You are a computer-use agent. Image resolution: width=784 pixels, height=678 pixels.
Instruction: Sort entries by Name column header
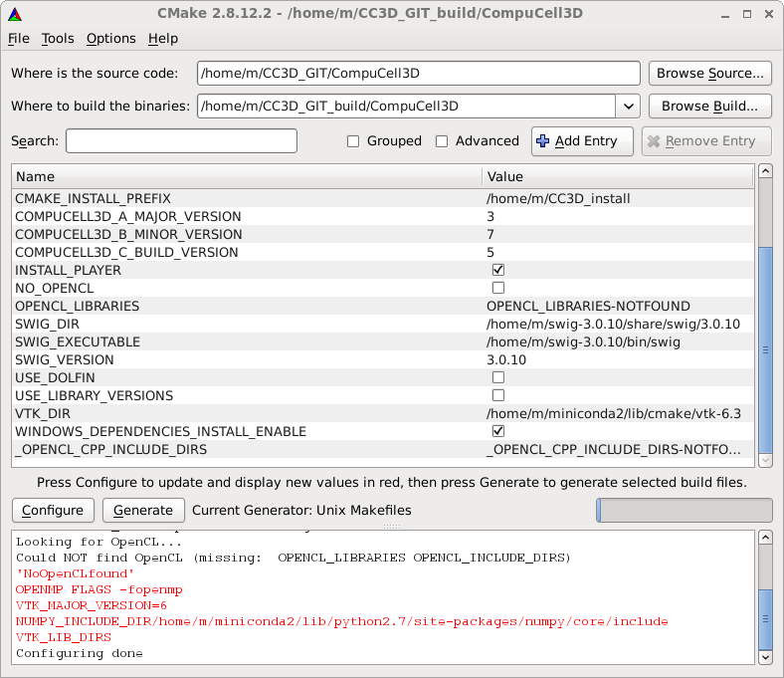tap(246, 176)
